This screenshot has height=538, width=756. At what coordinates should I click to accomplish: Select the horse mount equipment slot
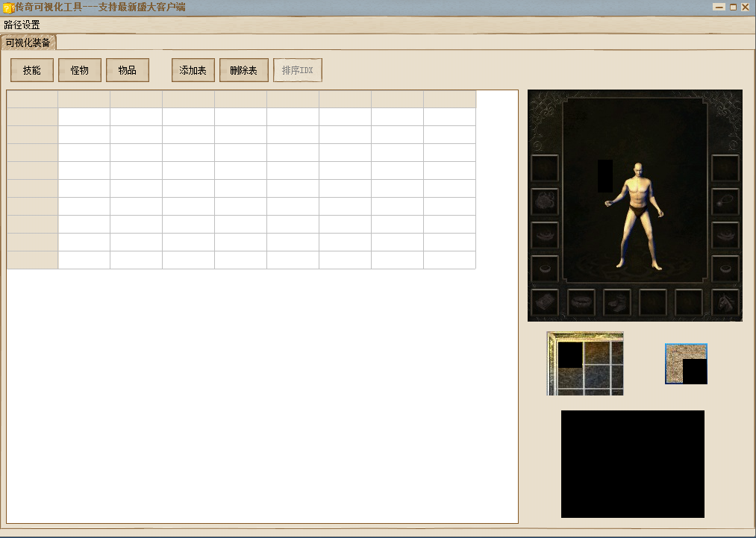(x=725, y=302)
